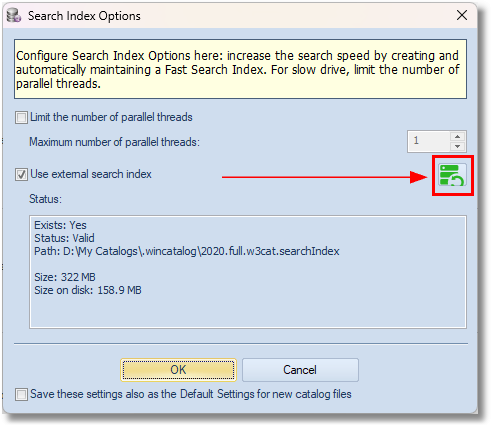Confirm settings with the OK button
This screenshot has height=428, width=492.
click(x=178, y=370)
